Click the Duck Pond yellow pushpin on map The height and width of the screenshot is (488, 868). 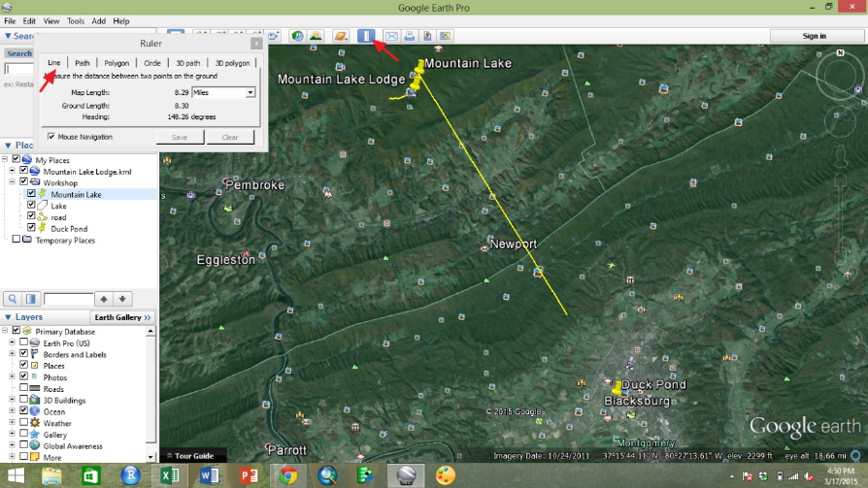[x=617, y=388]
